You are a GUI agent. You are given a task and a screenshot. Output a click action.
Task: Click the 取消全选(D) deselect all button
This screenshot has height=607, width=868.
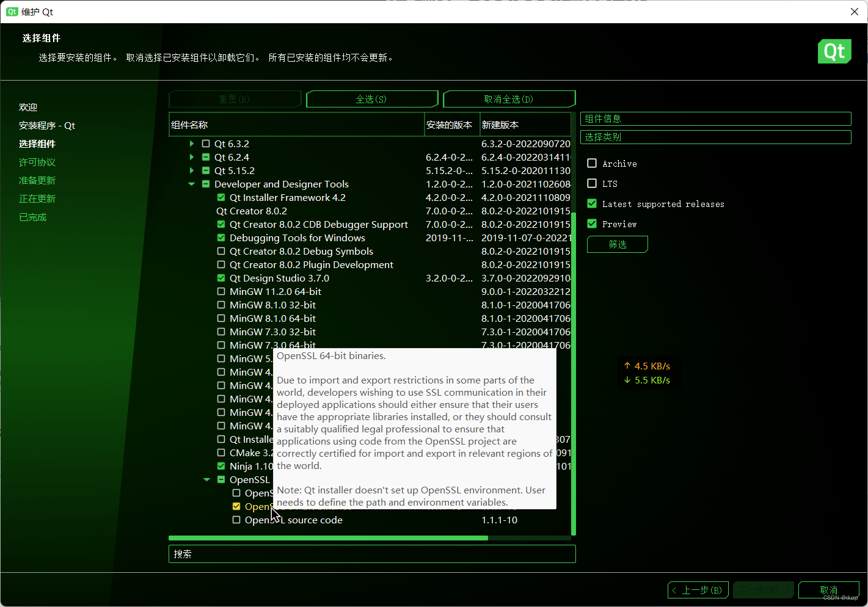click(x=509, y=99)
